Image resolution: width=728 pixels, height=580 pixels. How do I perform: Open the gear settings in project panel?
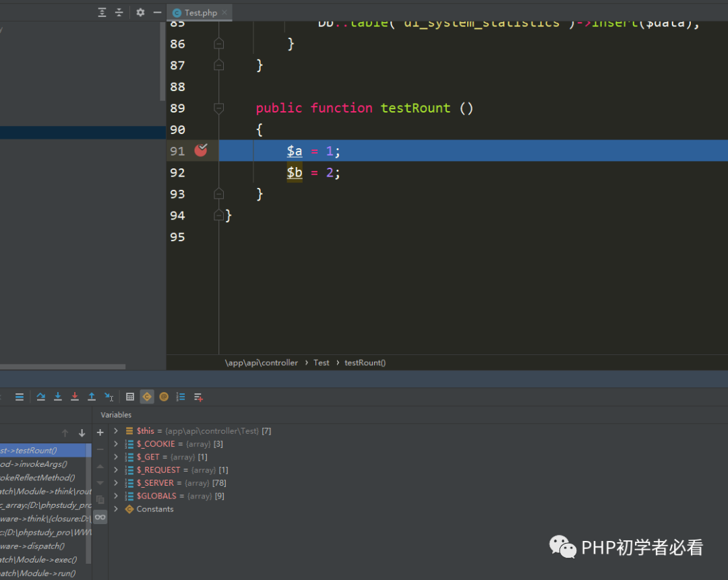tap(140, 13)
